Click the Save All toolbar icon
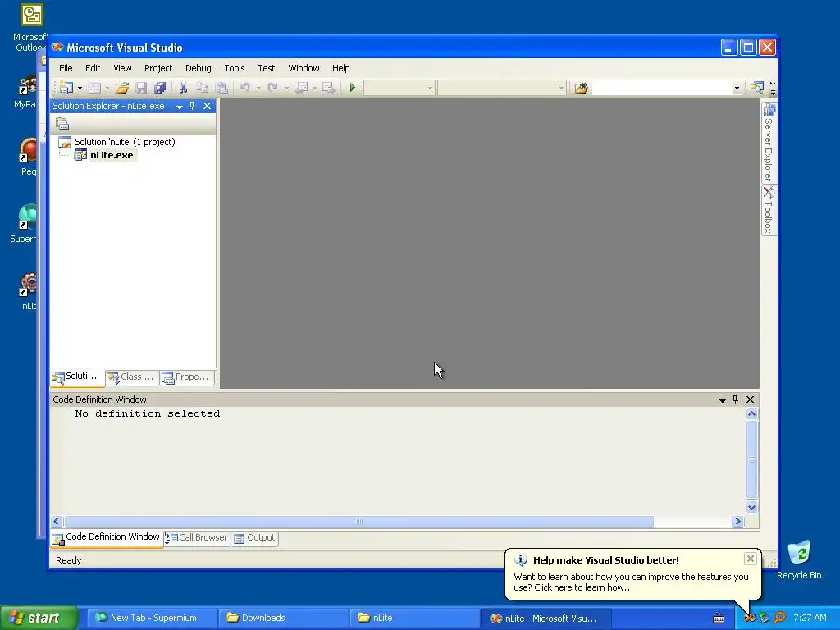The width and height of the screenshot is (840, 630). (160, 88)
